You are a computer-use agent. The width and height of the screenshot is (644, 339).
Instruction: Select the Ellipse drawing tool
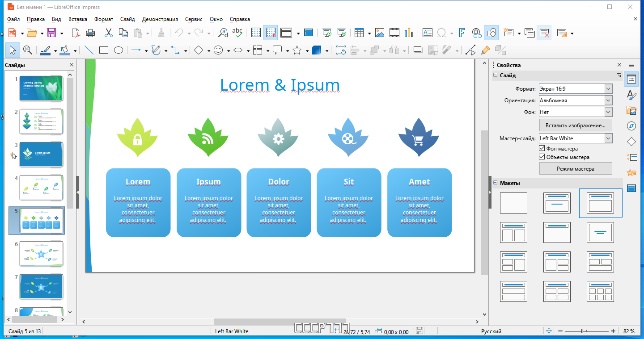pos(118,50)
